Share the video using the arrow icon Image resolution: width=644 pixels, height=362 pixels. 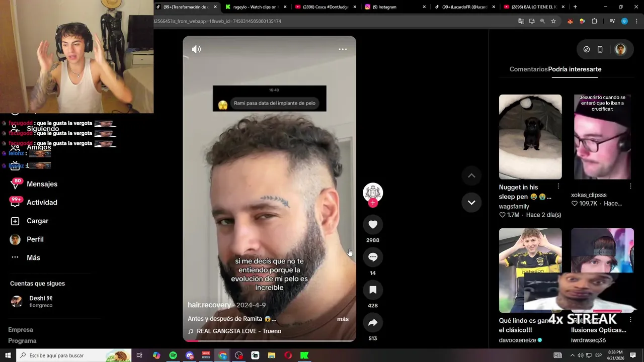point(373,323)
